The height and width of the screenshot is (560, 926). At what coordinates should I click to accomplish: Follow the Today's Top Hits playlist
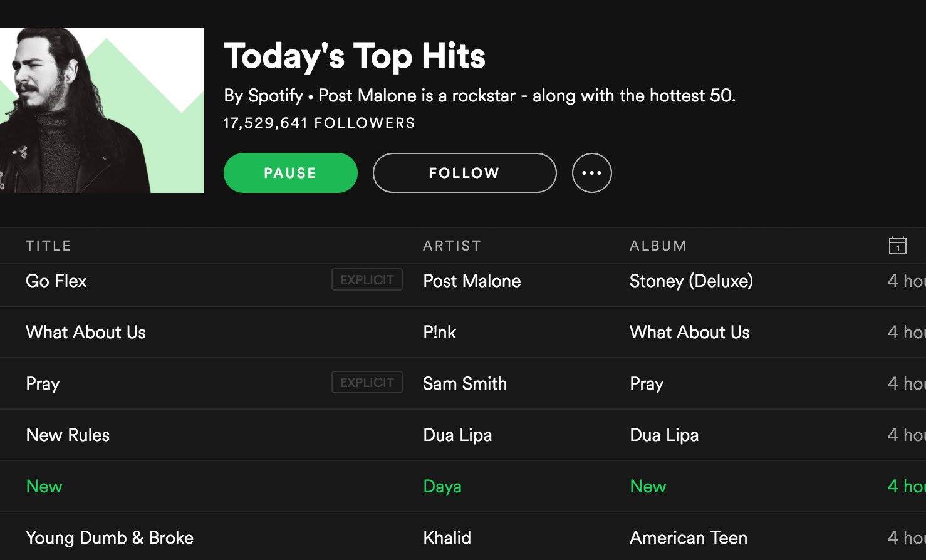(464, 173)
